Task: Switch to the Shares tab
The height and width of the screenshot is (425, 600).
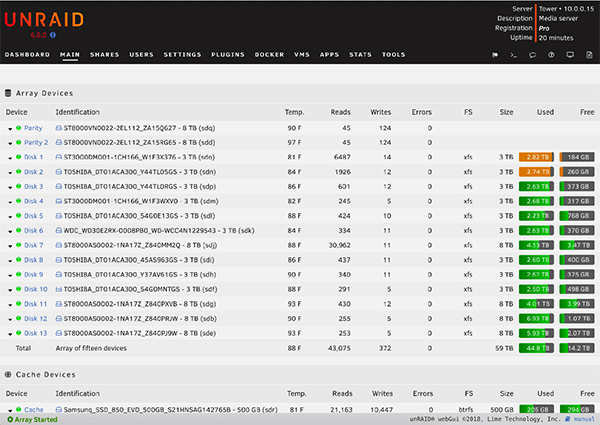Action: [104, 54]
